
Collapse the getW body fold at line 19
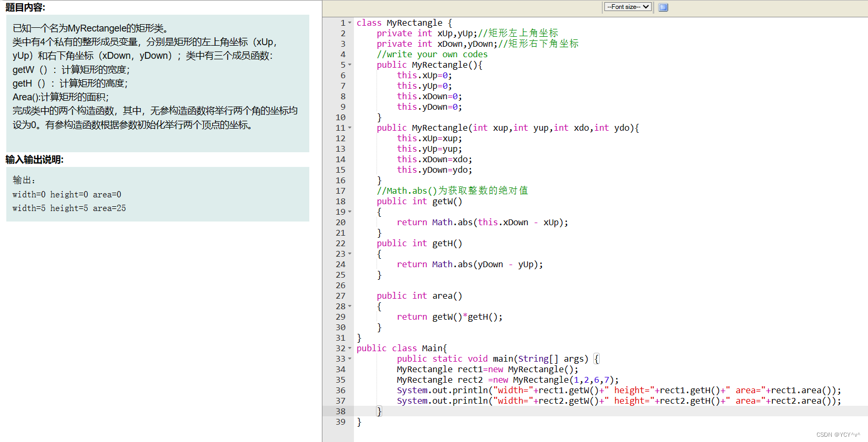(350, 212)
